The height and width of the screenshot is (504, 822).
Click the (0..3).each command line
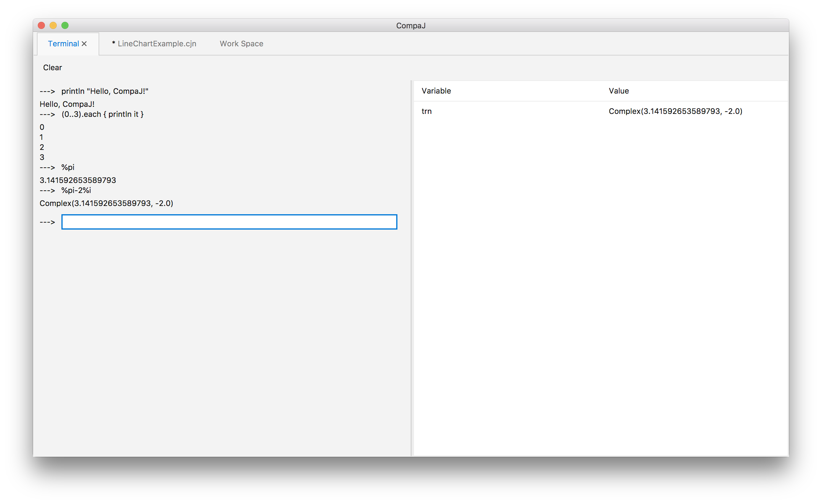(102, 114)
